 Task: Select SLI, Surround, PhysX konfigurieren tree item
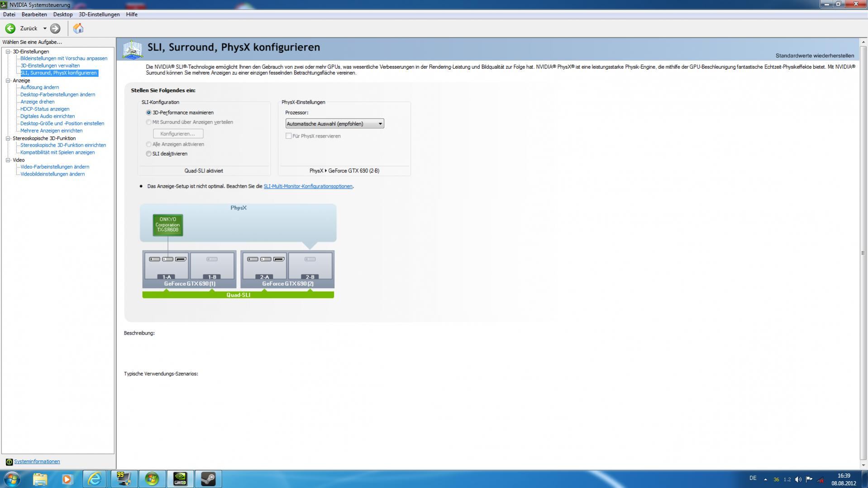pos(59,73)
